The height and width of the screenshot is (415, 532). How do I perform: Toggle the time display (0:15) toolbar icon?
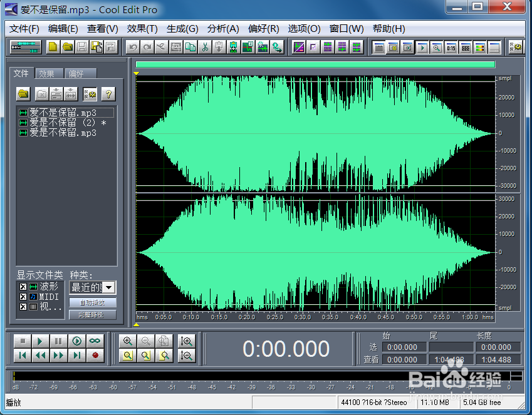click(x=451, y=48)
